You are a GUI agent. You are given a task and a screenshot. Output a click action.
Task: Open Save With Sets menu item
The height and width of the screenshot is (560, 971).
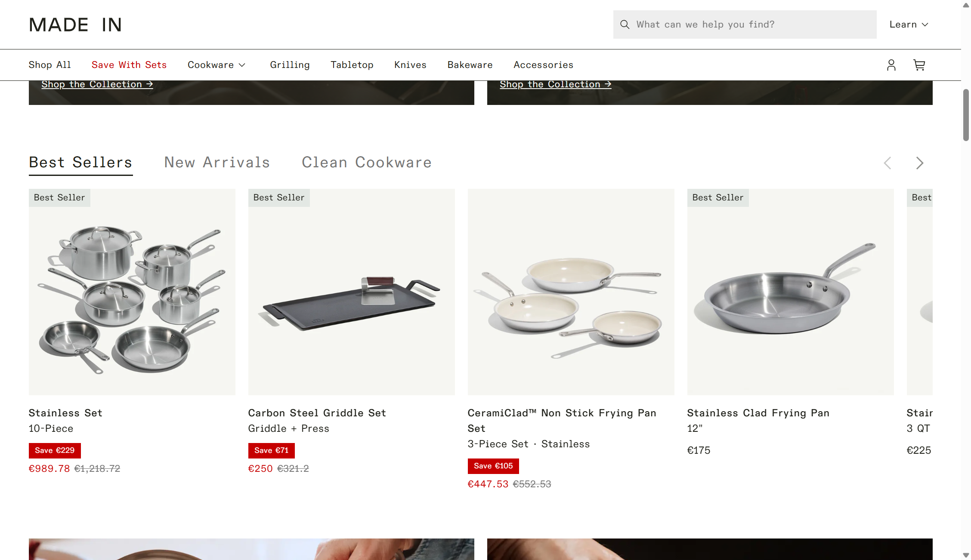(x=129, y=65)
